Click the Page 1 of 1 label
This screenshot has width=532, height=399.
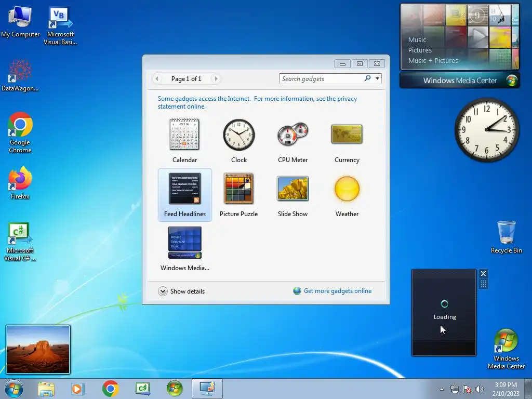(x=187, y=79)
